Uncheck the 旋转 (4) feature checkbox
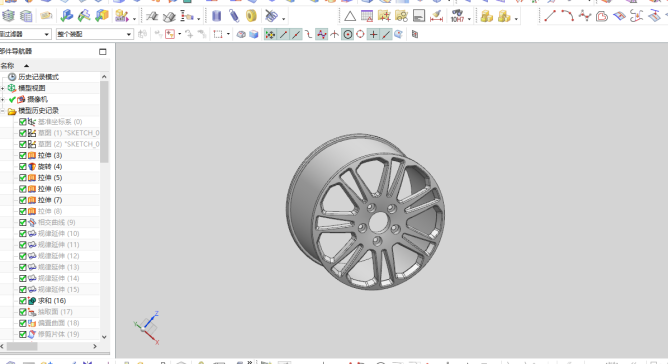 (x=23, y=166)
